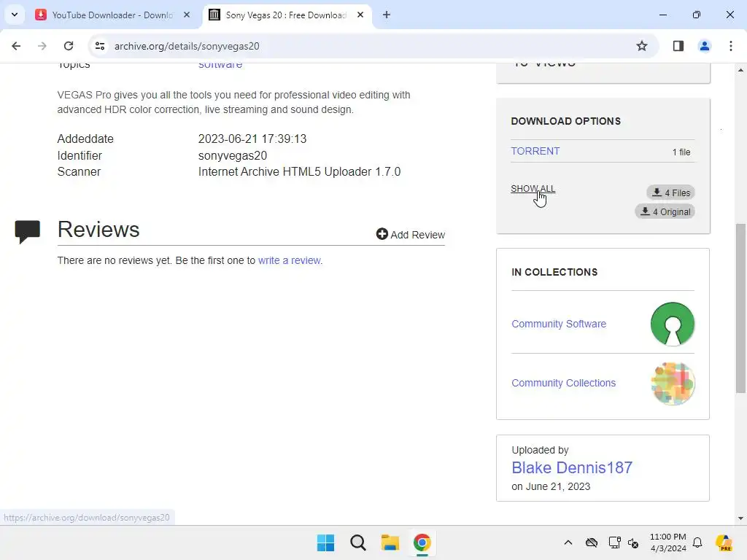
Task: Click the page vertical scrollbar thumb
Action: pos(740,308)
